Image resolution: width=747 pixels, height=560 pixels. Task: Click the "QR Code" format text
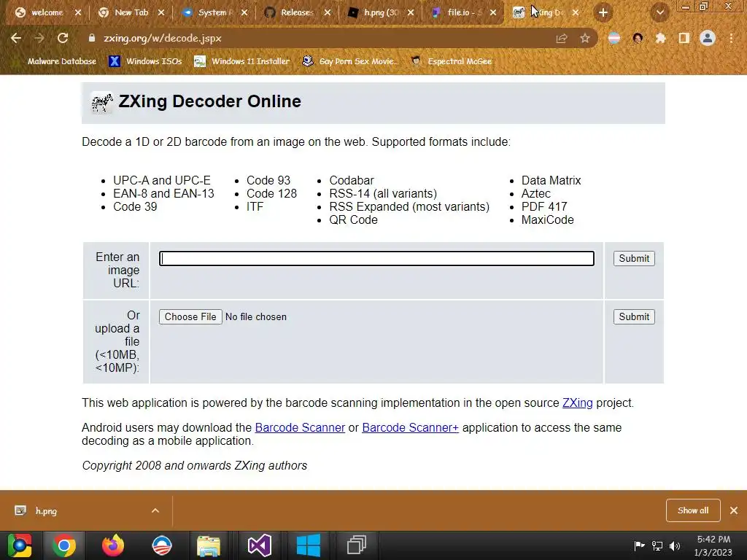pyautogui.click(x=354, y=220)
